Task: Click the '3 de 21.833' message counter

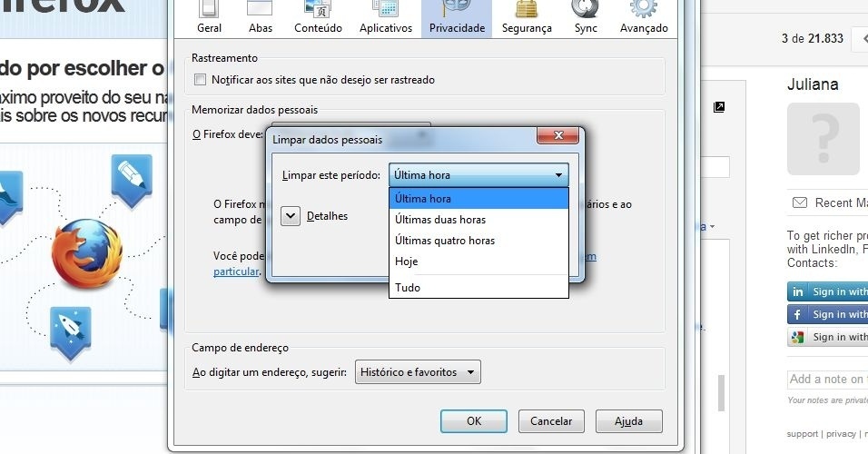Action: tap(812, 38)
